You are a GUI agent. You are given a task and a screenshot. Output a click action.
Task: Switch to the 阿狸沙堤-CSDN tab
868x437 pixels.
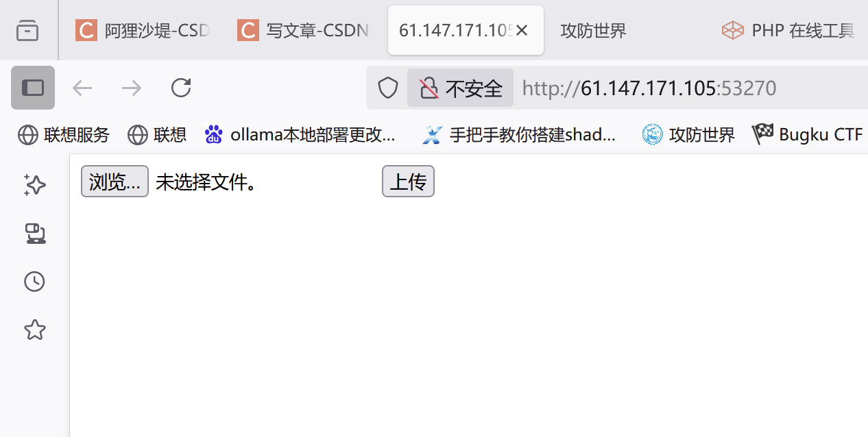point(143,31)
